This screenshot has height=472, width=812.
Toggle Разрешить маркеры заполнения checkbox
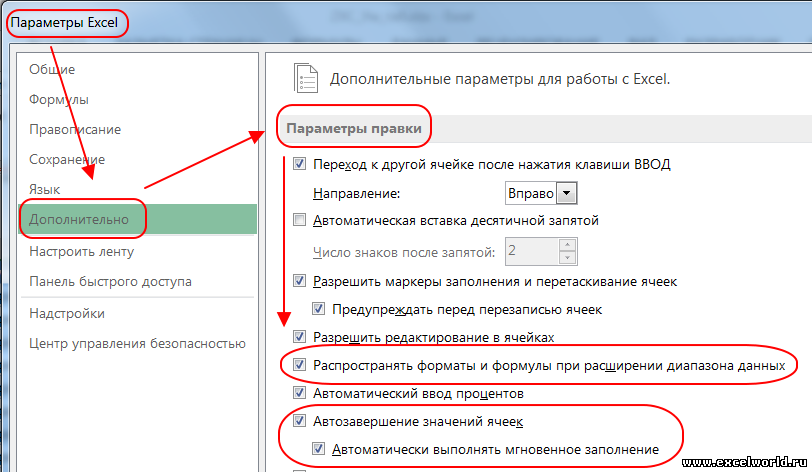click(299, 281)
